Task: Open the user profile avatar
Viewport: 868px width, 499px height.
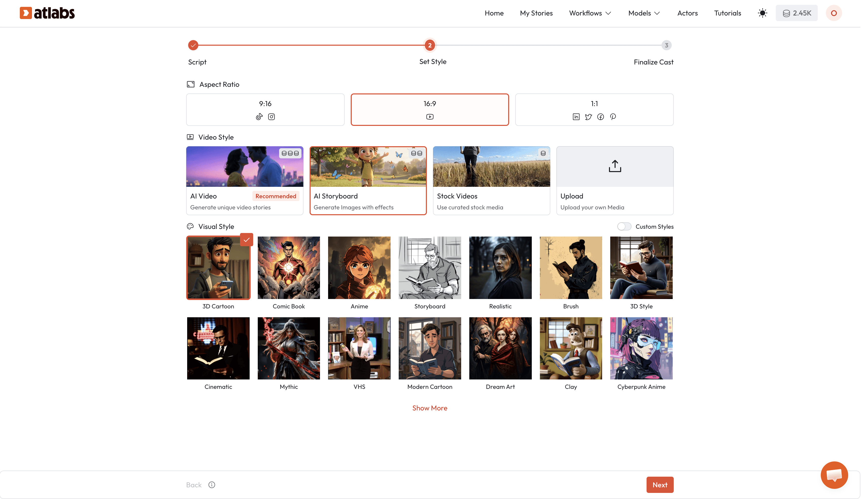Action: tap(833, 13)
